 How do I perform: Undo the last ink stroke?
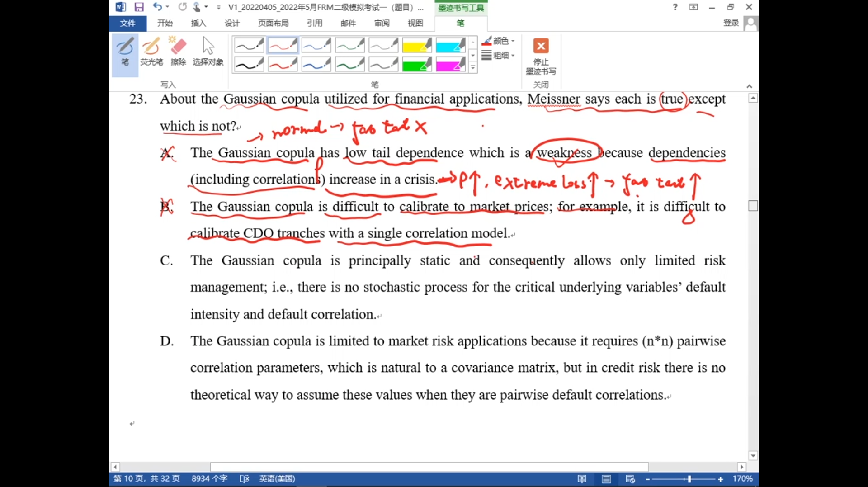[157, 7]
